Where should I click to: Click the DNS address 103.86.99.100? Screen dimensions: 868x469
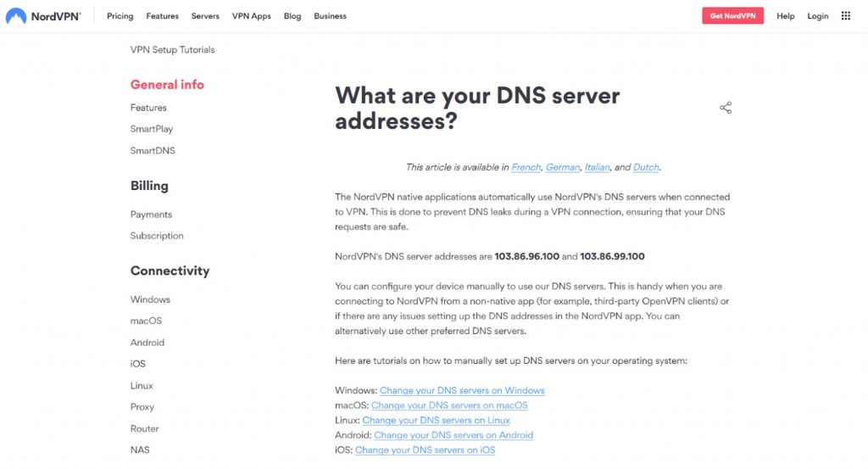(612, 256)
